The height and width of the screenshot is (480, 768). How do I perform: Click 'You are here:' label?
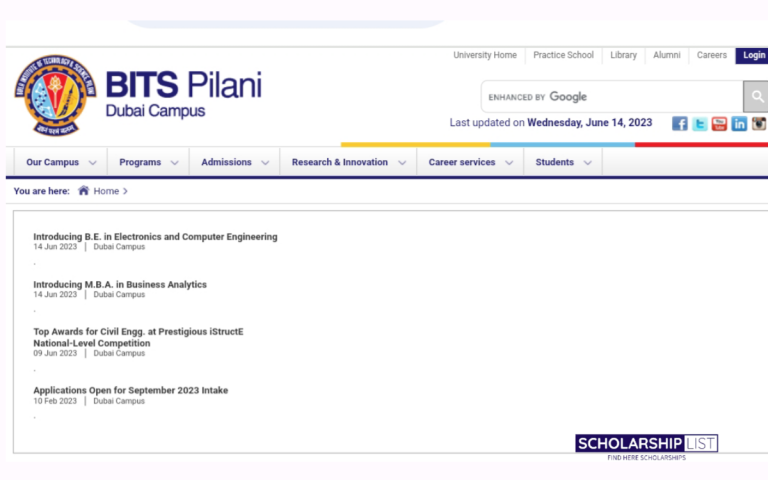click(42, 191)
